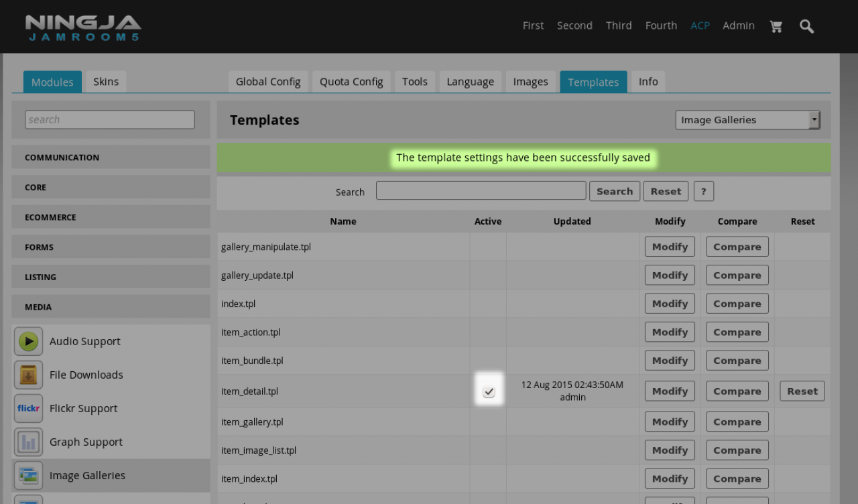
Task: Open the Info tab
Action: click(x=648, y=82)
